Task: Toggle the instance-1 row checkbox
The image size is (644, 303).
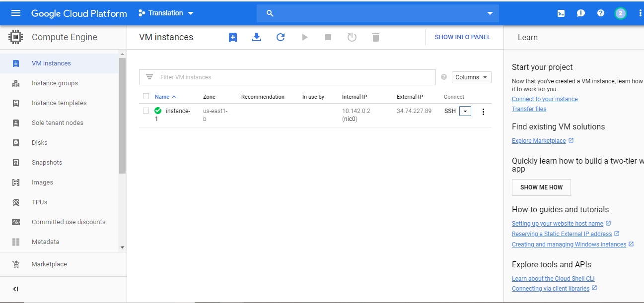Action: coord(146,111)
